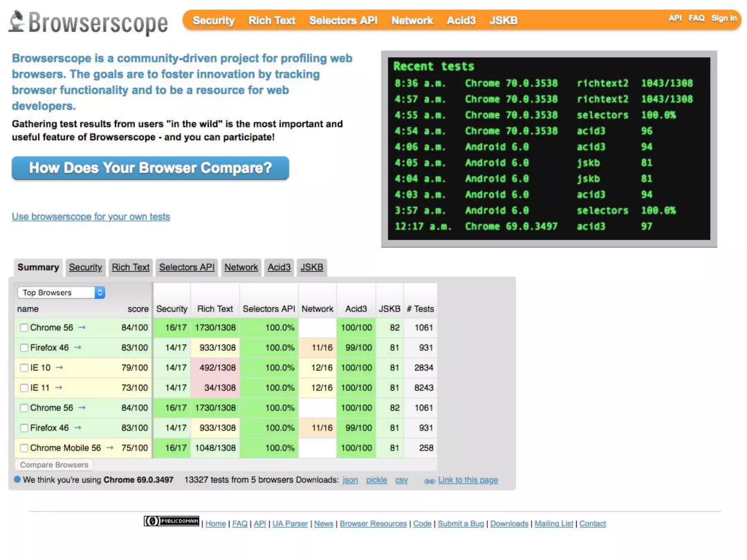The width and height of the screenshot is (747, 560).
Task: Click the Browserscope microscope logo icon
Action: (x=16, y=21)
